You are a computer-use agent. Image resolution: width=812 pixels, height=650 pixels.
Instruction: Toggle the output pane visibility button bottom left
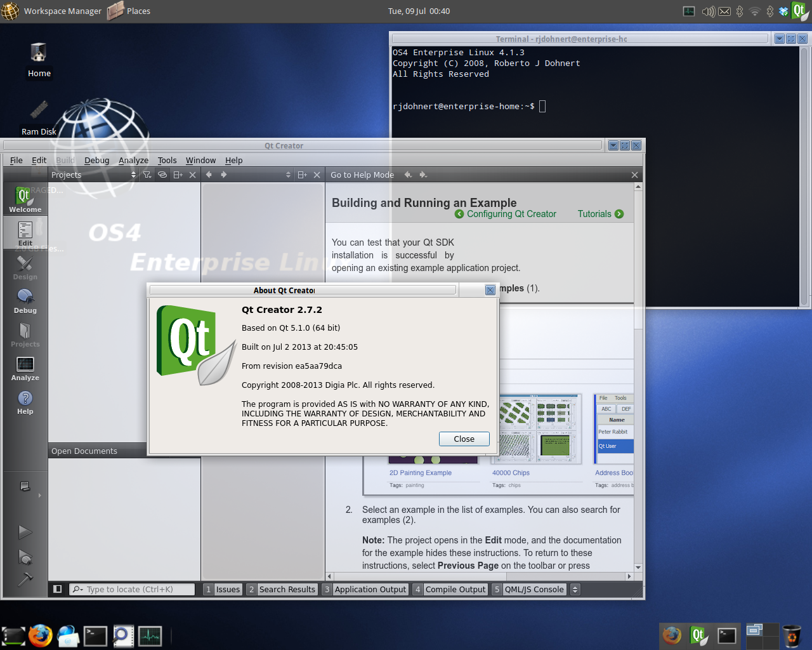click(x=57, y=589)
